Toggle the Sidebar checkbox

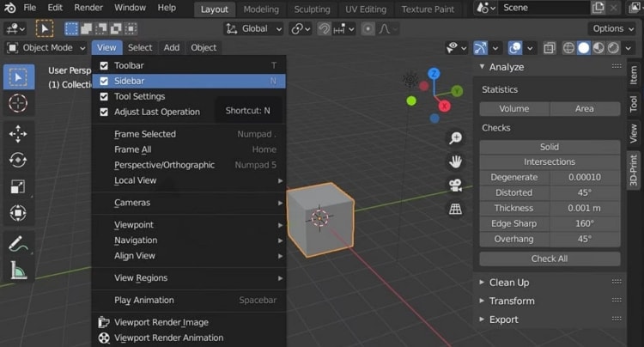point(104,81)
